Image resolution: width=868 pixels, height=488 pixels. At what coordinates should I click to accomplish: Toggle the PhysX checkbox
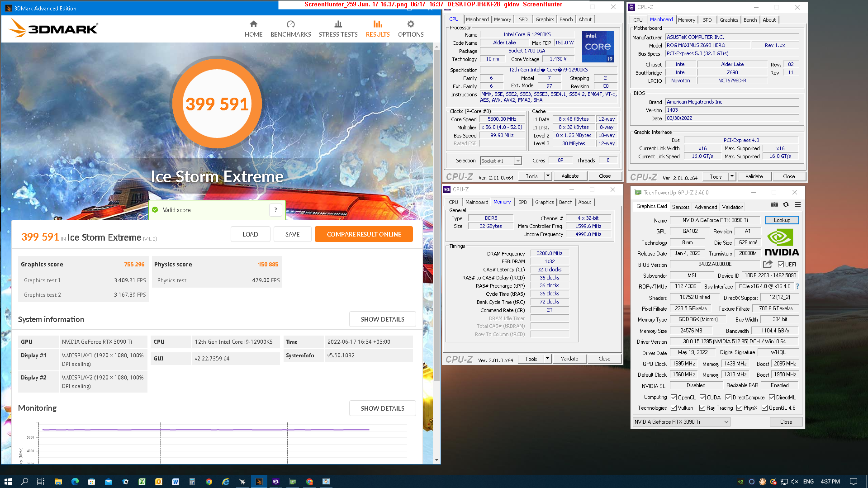tap(739, 407)
